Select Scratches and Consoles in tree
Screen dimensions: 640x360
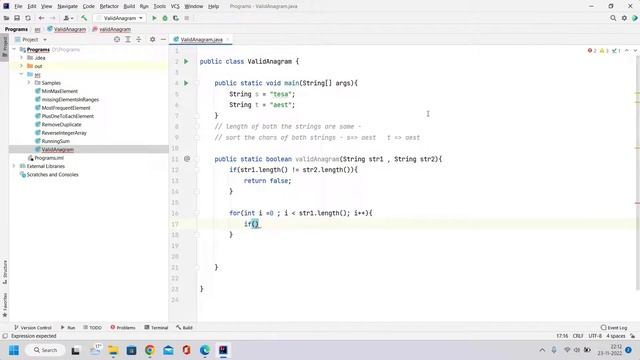point(53,174)
